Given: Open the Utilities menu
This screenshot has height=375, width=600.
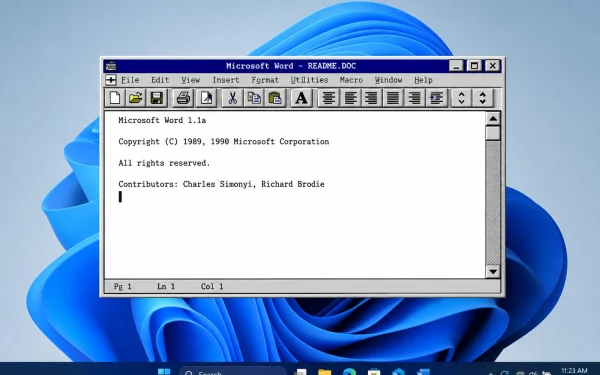Looking at the screenshot, I should (x=309, y=80).
